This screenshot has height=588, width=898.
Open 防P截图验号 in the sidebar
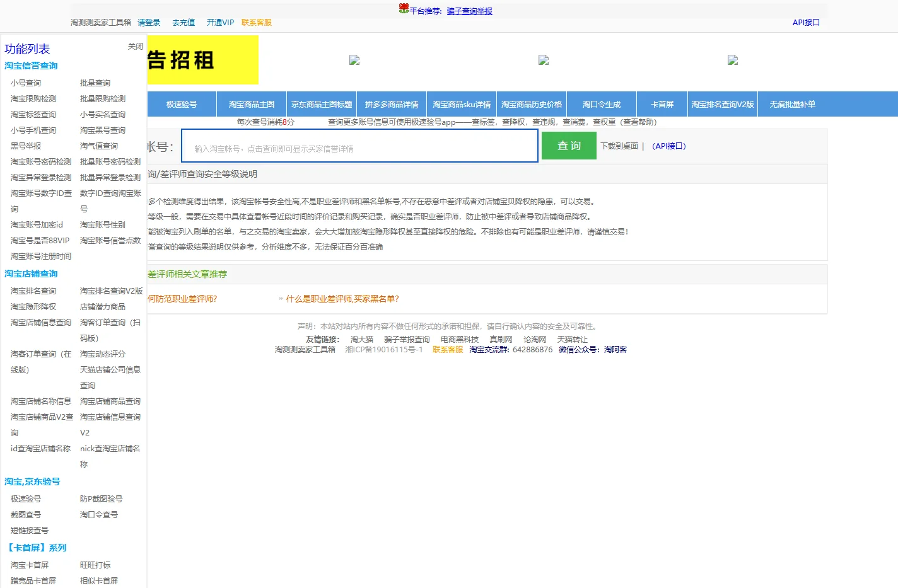click(x=102, y=499)
